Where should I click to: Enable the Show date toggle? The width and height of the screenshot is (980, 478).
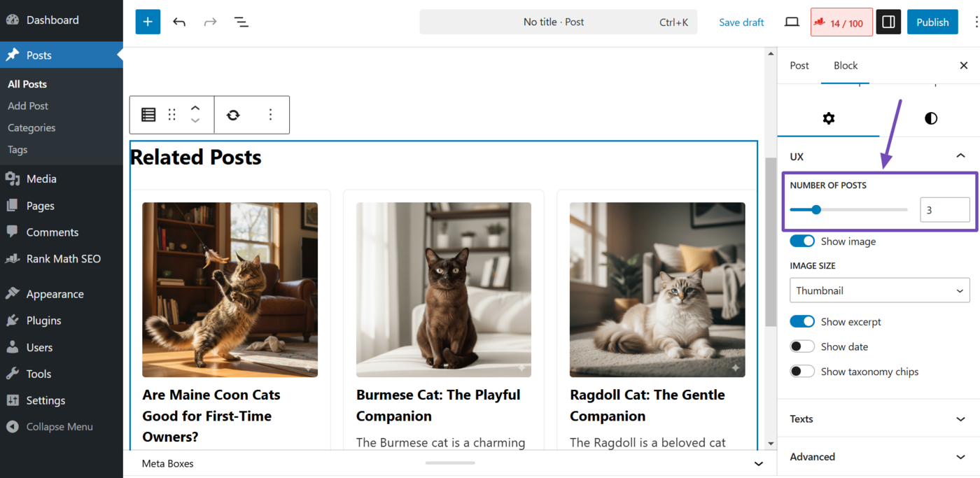pos(802,347)
